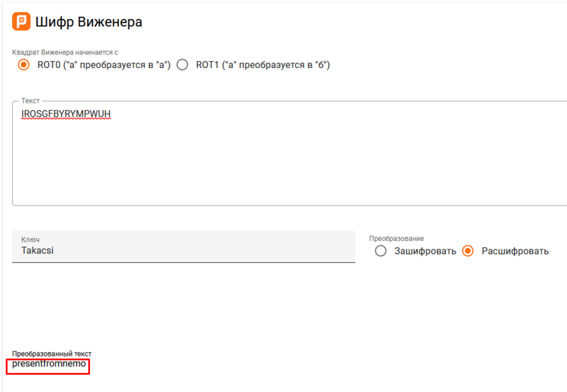
Task: Select the ROT1 radio button circle
Action: coord(182,65)
